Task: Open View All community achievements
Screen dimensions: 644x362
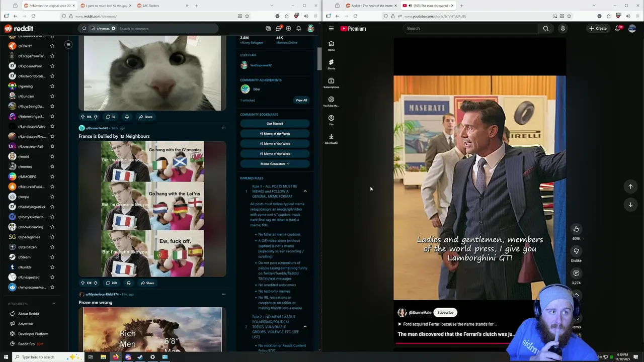Action: tap(301, 100)
